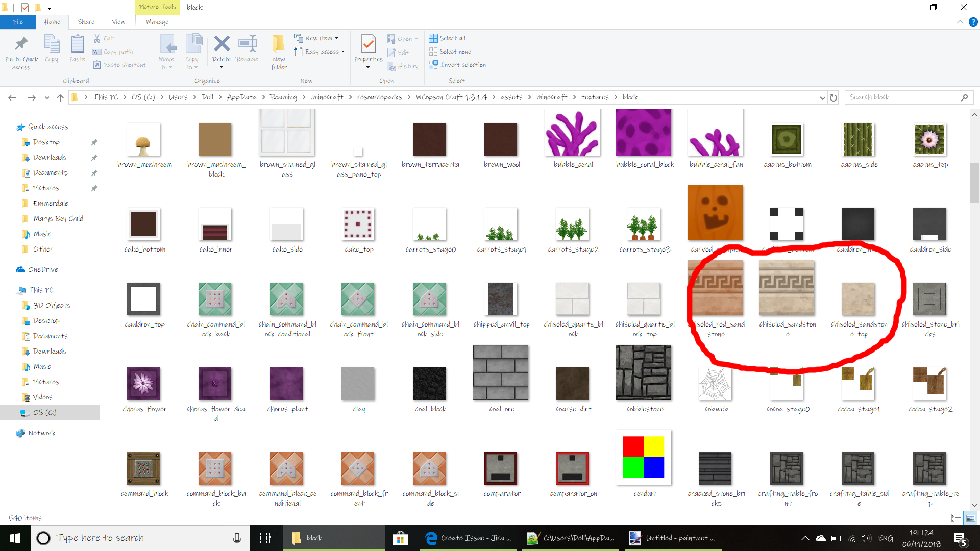
Task: Open the Share ribbon tab
Action: (x=86, y=22)
